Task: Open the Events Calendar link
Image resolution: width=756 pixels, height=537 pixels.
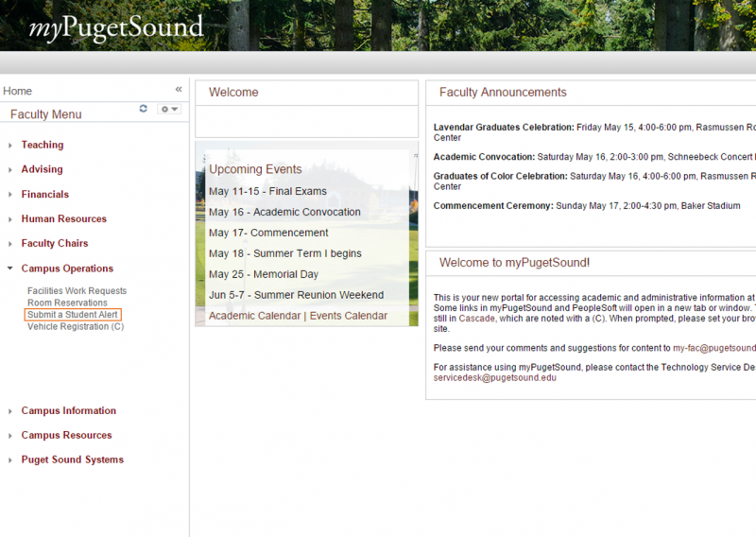Action: (349, 316)
